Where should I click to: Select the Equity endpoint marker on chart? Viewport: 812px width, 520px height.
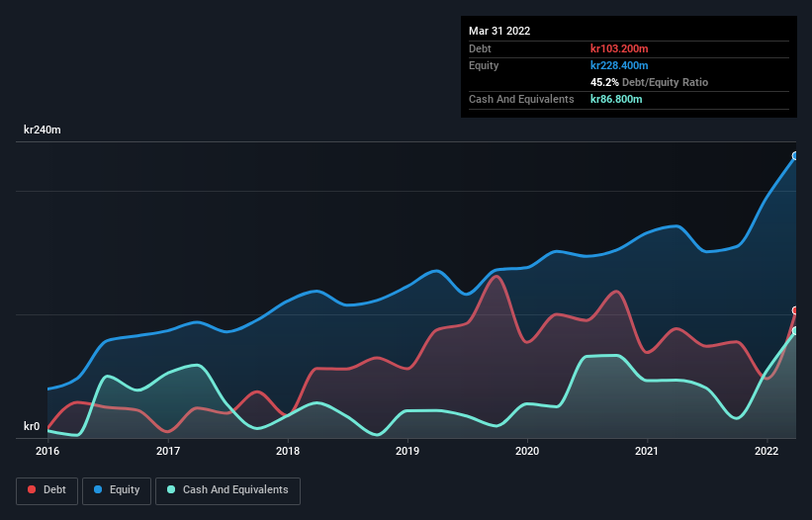click(x=795, y=156)
